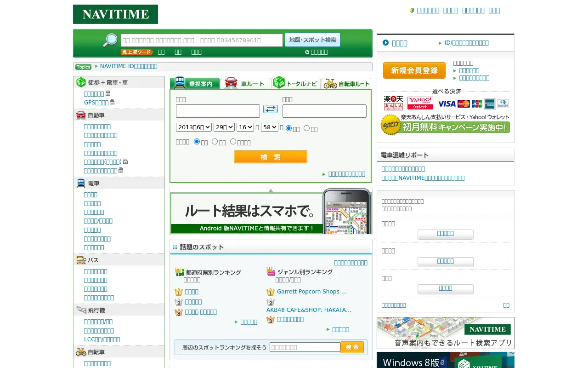Click the airplane 飛行機 sidebar icon
588x368 pixels.
[x=81, y=310]
